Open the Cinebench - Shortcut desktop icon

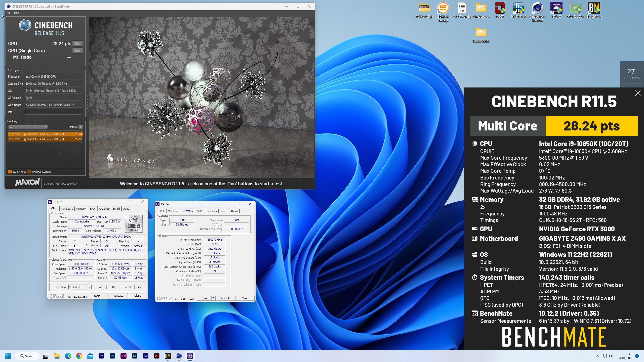[537, 12]
